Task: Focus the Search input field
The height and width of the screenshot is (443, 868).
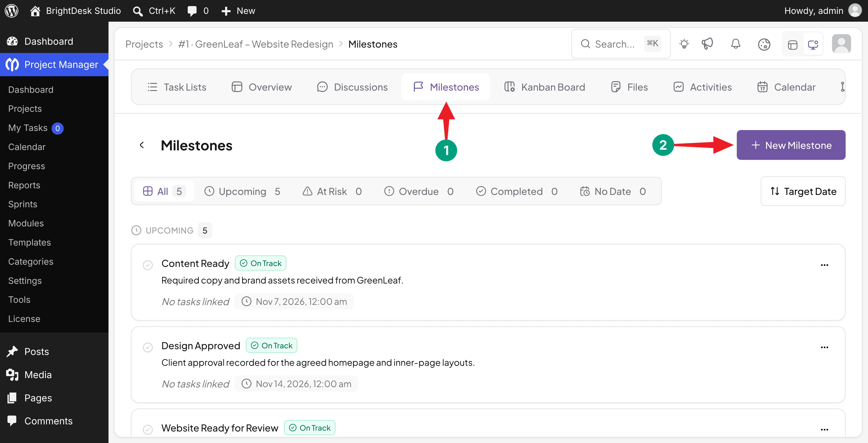Action: point(621,44)
